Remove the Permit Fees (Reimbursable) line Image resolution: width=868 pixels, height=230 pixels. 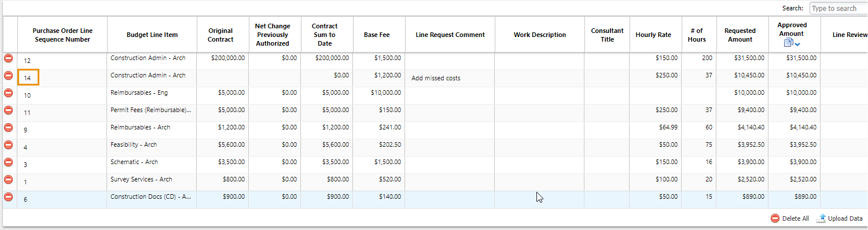click(x=9, y=110)
